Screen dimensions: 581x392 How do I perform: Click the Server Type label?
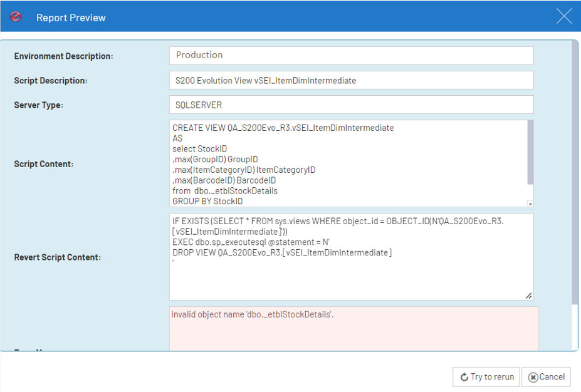tap(38, 105)
